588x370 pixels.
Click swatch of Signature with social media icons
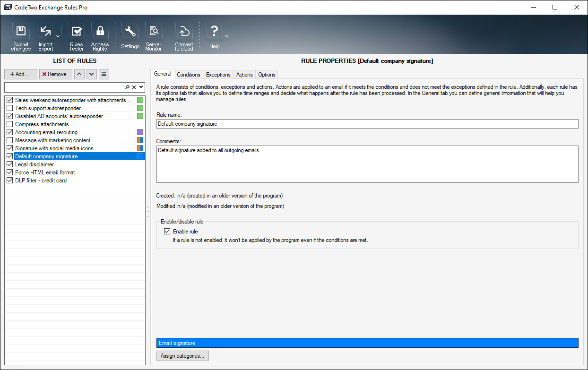point(140,148)
